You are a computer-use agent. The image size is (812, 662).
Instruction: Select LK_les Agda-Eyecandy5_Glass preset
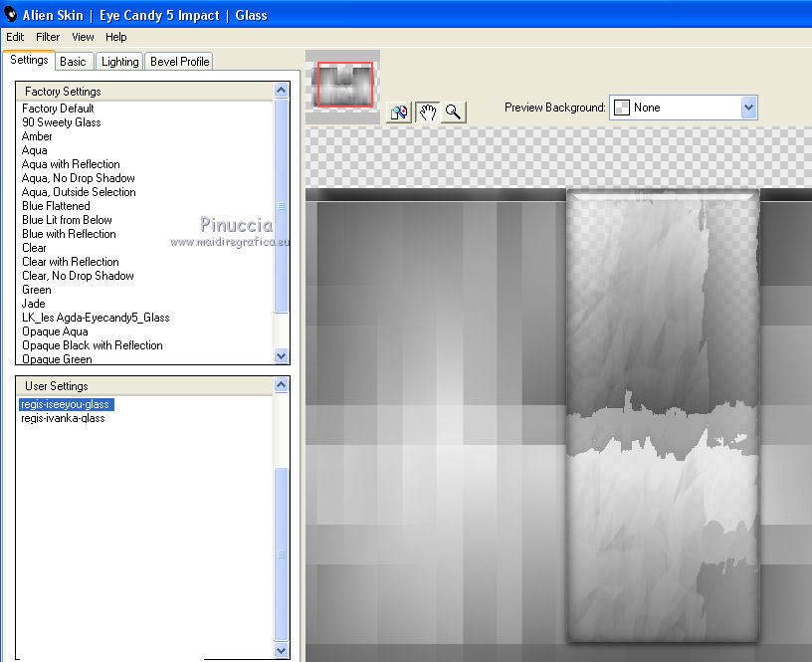point(96,318)
